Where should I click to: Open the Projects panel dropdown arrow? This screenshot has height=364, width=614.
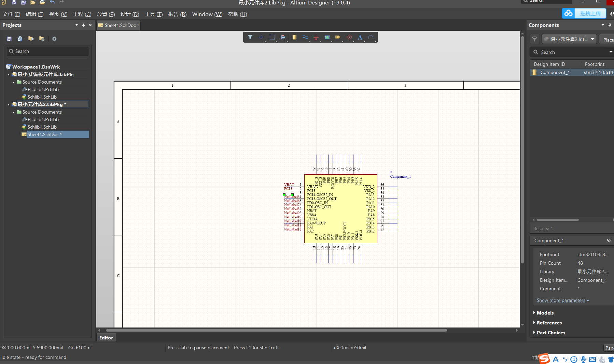(x=76, y=25)
